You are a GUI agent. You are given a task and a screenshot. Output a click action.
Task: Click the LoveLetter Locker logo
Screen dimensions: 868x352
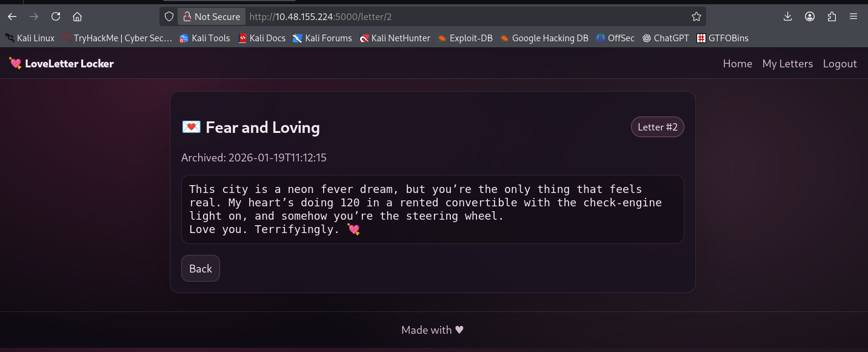[62, 63]
